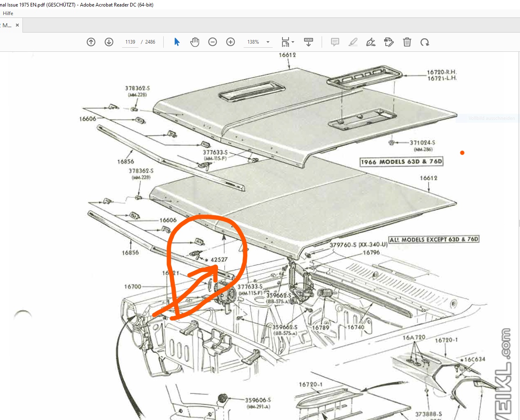Close the open document tab
The width and height of the screenshot is (520, 420).
point(17,25)
